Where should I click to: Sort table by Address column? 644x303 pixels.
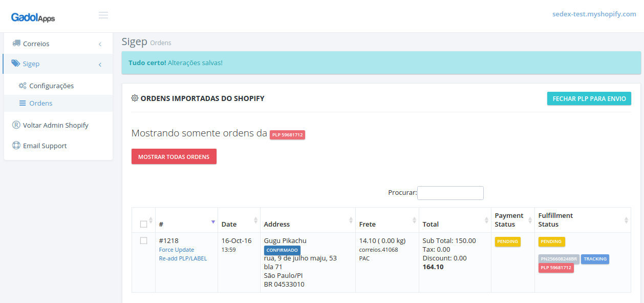pyautogui.click(x=308, y=220)
